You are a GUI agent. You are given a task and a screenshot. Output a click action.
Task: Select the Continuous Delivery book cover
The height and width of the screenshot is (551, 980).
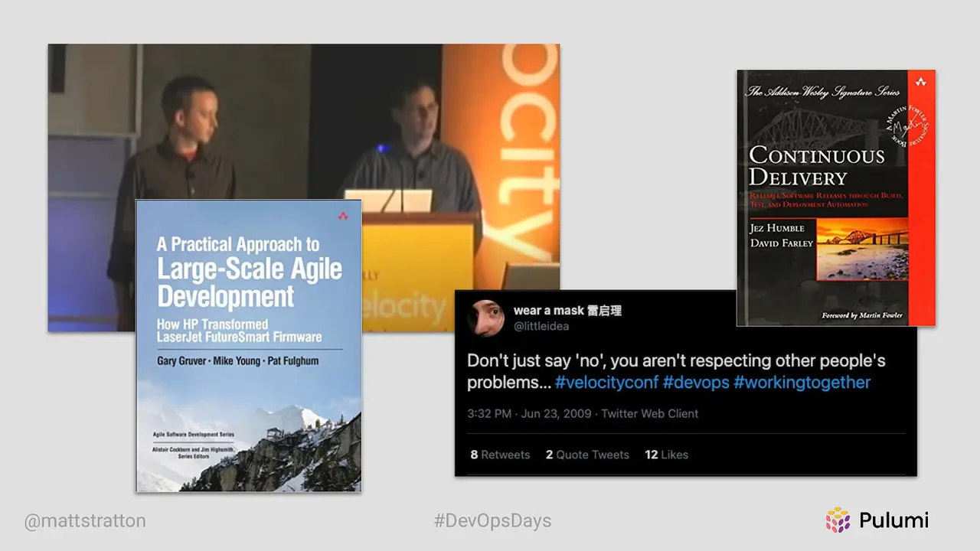(x=836, y=198)
